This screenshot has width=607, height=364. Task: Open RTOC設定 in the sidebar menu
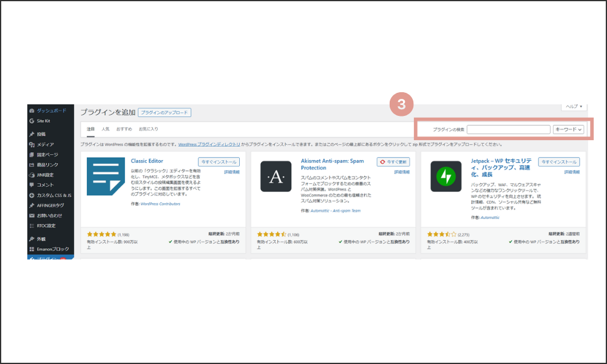[46, 226]
